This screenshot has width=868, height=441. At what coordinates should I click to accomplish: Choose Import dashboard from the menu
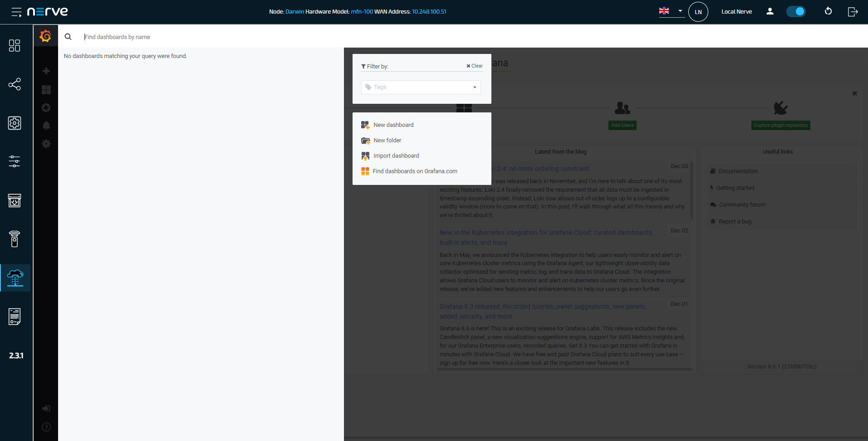pyautogui.click(x=396, y=155)
